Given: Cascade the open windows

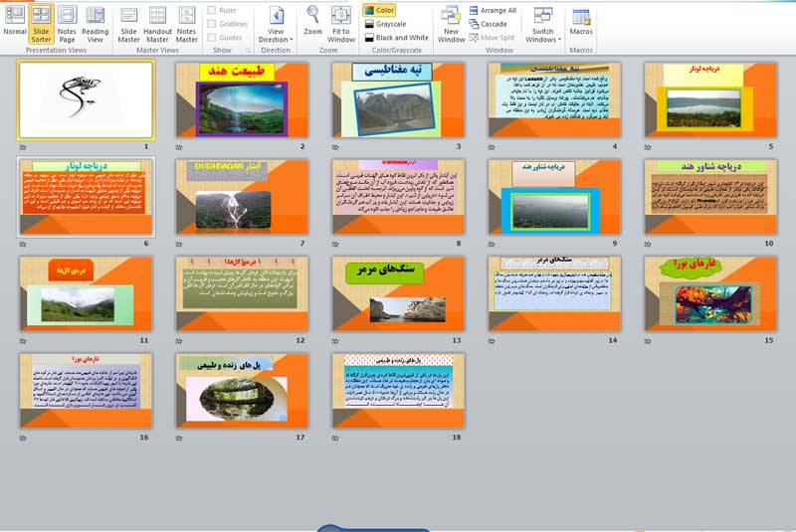Looking at the screenshot, I should pyautogui.click(x=488, y=24).
